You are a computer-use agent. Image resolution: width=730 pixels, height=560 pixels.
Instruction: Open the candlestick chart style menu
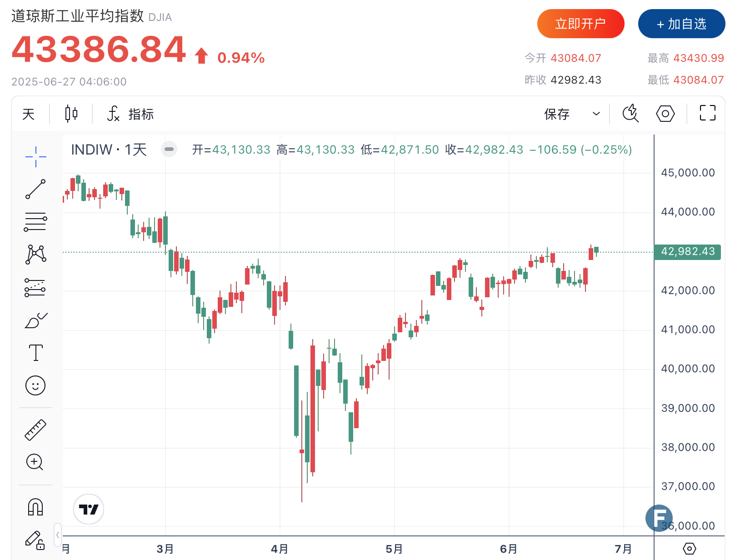[71, 114]
